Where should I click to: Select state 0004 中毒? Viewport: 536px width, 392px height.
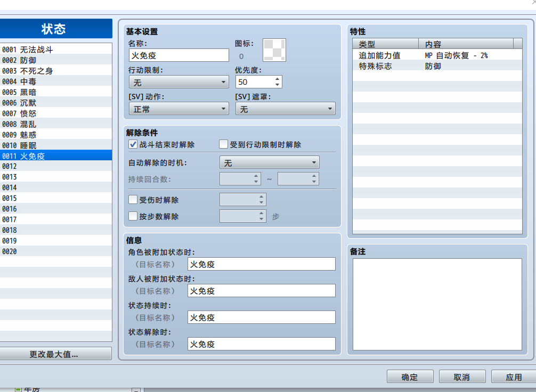[56, 81]
